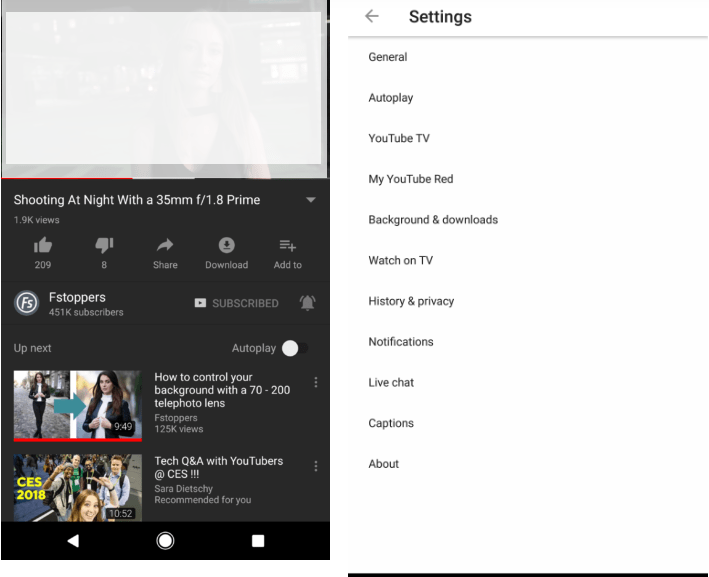Image resolution: width=709 pixels, height=577 pixels.
Task: Open the telephoto lens video thumbnail
Action: pyautogui.click(x=78, y=406)
